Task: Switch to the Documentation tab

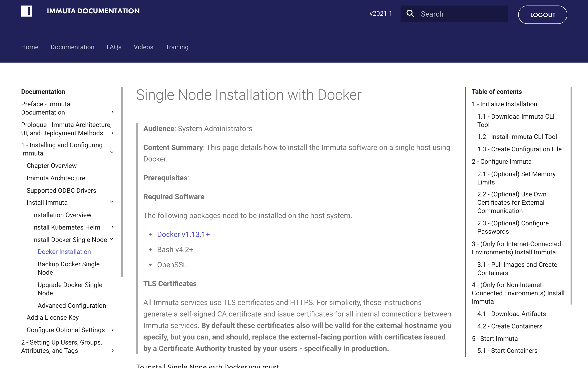Action: 72,47
